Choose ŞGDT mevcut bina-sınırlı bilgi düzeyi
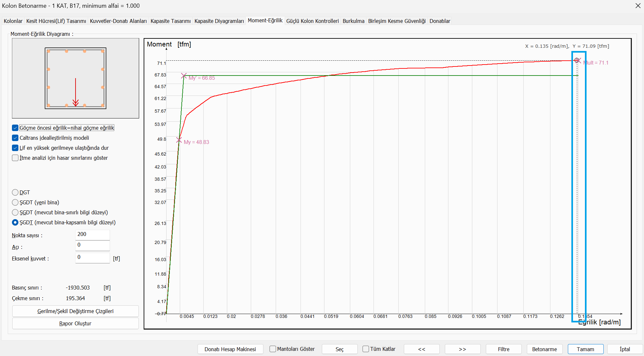Image resolution: width=644 pixels, height=356 pixels. (15, 212)
